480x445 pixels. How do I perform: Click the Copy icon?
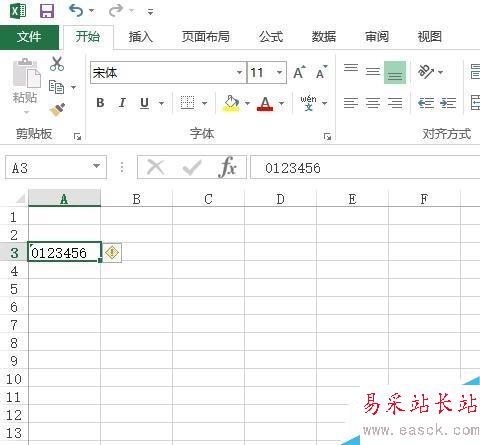[x=56, y=87]
